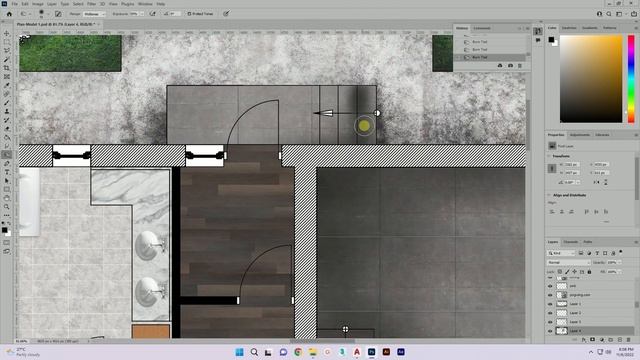Open the Window menu
The image size is (640, 360).
click(x=145, y=4)
